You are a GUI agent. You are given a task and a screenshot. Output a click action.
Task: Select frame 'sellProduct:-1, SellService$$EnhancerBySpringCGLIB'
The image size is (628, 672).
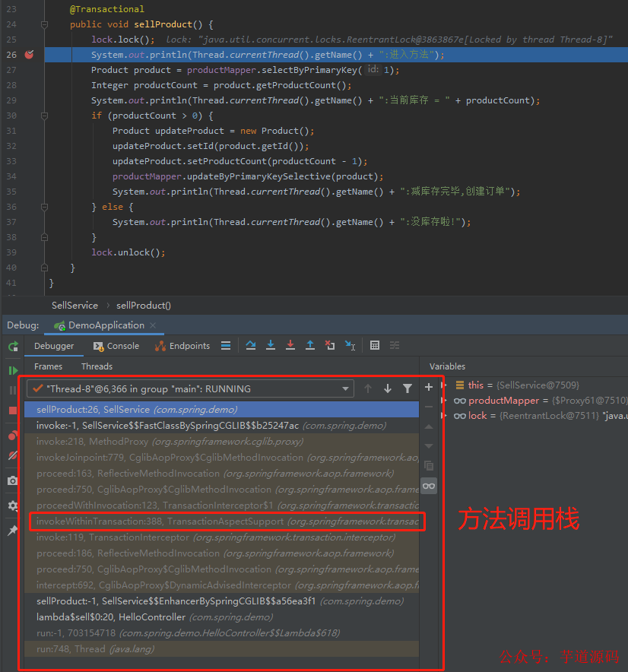[221, 601]
